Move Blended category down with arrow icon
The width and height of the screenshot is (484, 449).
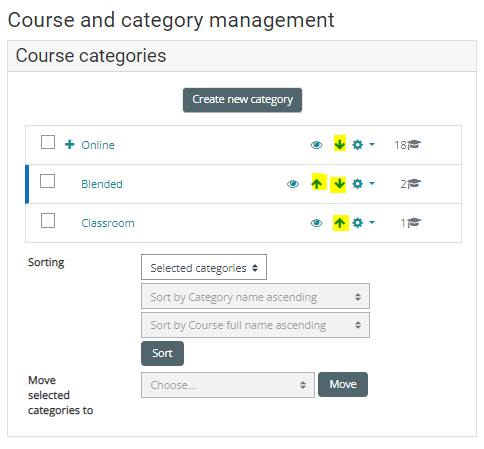[x=339, y=184]
